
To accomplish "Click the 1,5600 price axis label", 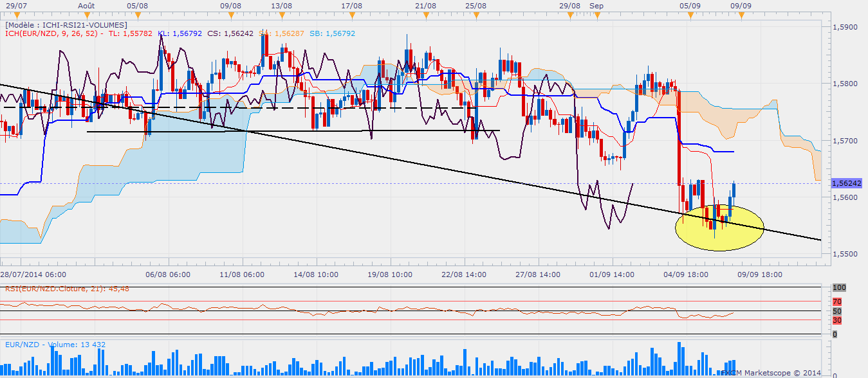I will [x=844, y=197].
